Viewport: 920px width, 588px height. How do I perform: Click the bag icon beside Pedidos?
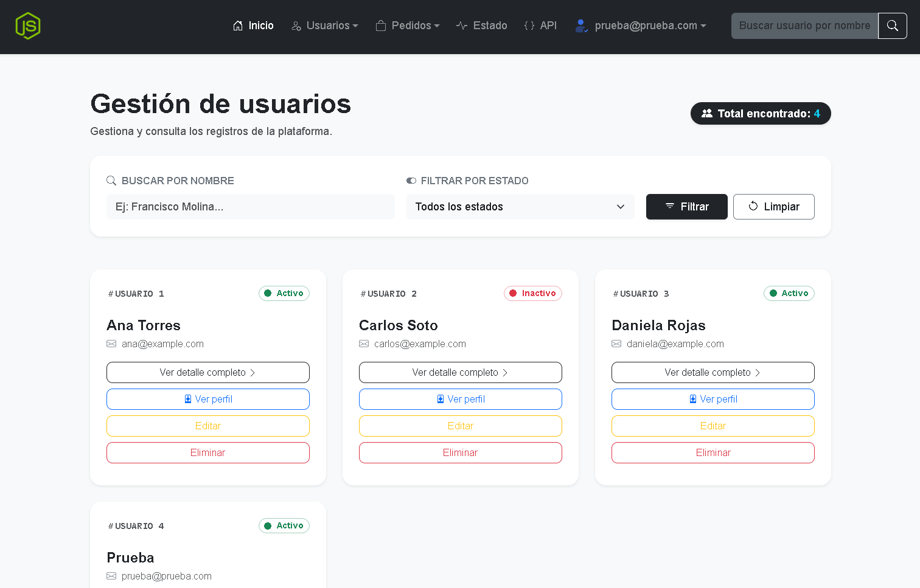click(381, 26)
